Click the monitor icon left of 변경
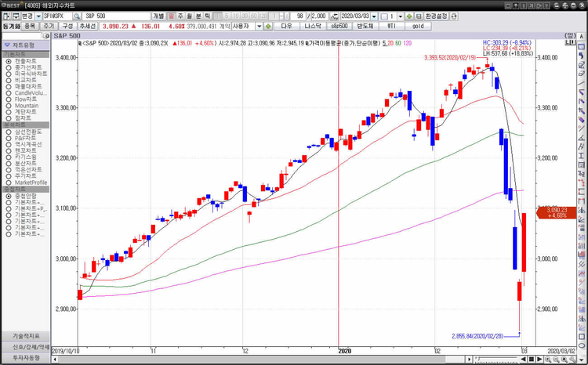The width and height of the screenshot is (588, 365). [x=16, y=16]
